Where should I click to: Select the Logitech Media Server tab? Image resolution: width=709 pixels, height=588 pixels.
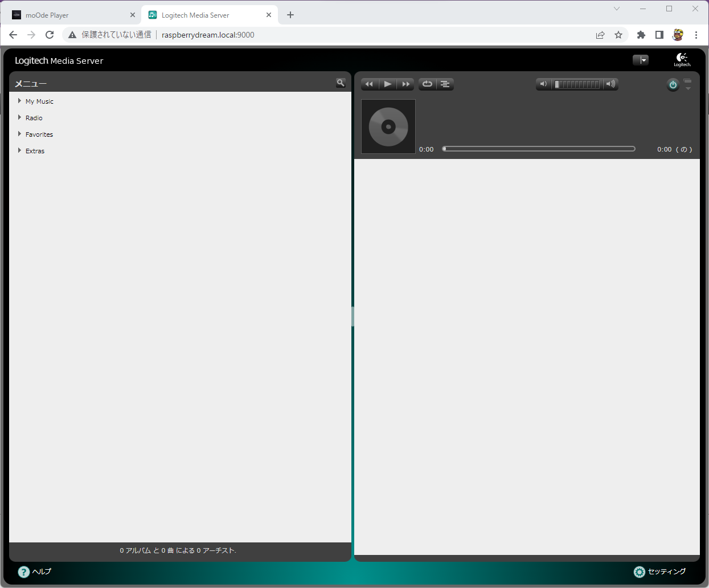(208, 15)
